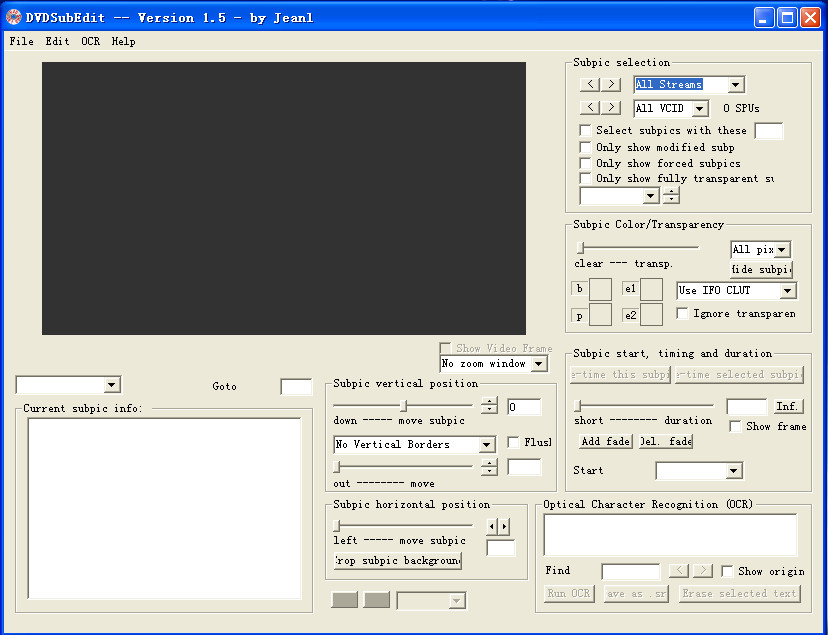Expand the All Streams dropdown
The width and height of the screenshot is (828, 635).
pos(736,85)
